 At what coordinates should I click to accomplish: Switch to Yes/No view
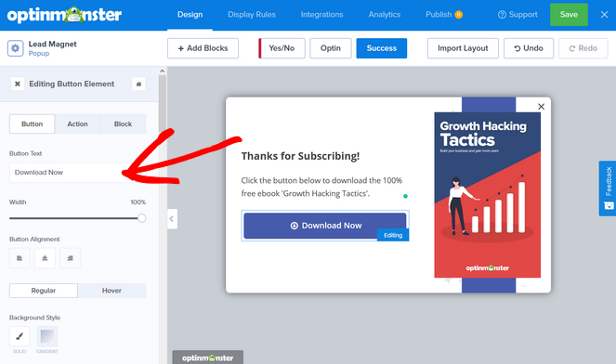coord(282,48)
